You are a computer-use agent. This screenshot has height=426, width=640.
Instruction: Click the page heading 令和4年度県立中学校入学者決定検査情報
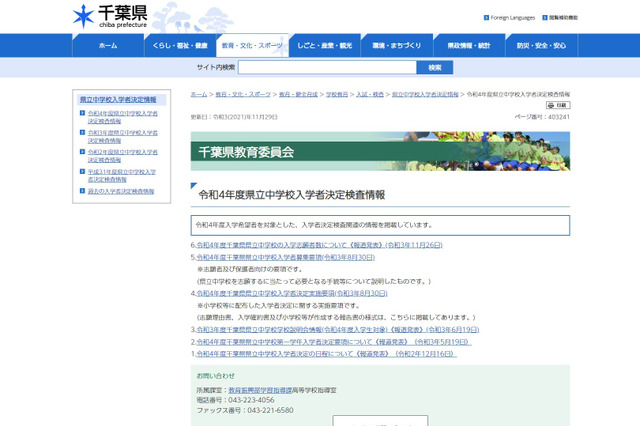[291, 195]
